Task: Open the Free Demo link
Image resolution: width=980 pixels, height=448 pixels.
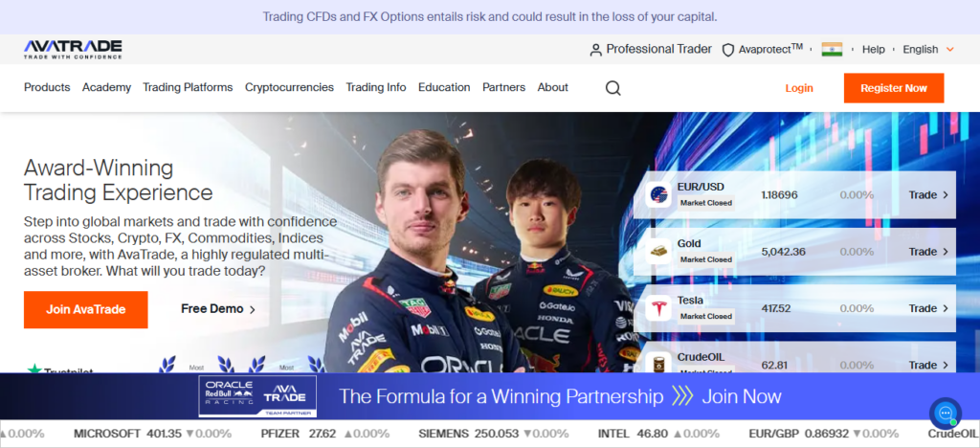Action: pyautogui.click(x=218, y=308)
